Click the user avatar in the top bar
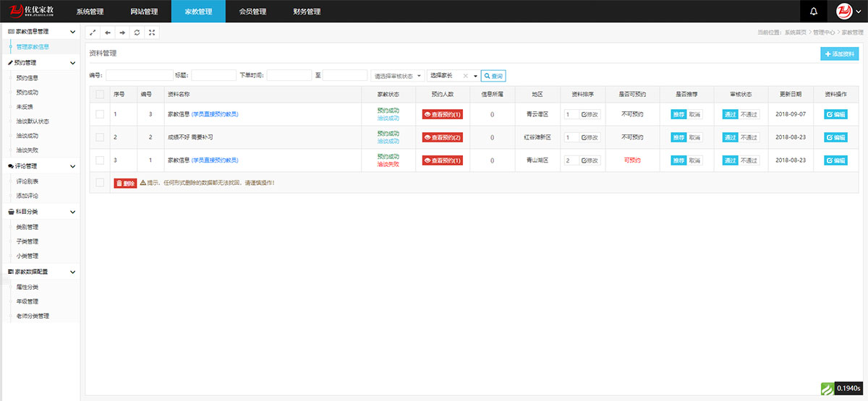 [844, 12]
